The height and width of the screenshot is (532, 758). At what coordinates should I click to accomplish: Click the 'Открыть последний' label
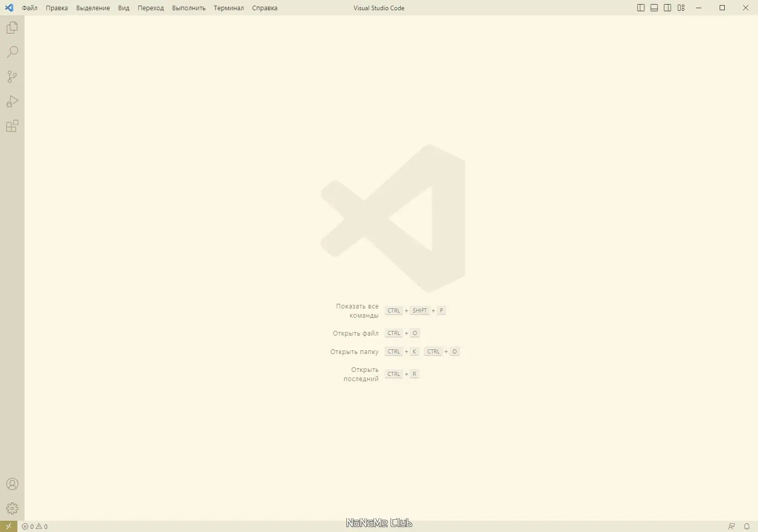tap(361, 374)
